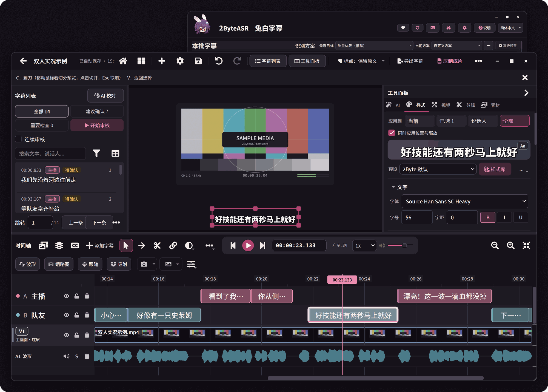Fit timeline to view icon

[x=526, y=245]
